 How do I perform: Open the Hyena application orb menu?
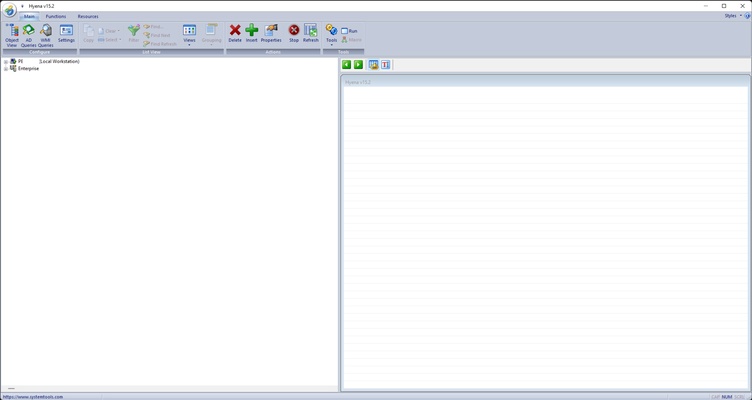coord(10,10)
